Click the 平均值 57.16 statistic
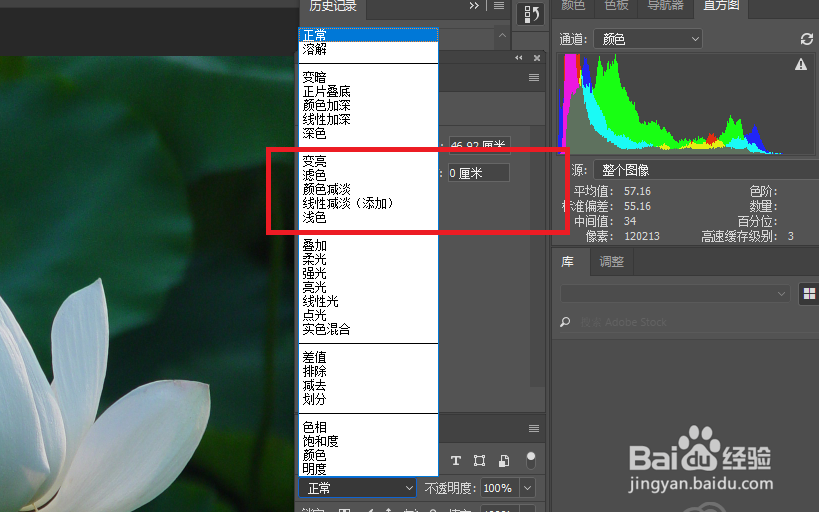This screenshot has width=819, height=512. [612, 191]
